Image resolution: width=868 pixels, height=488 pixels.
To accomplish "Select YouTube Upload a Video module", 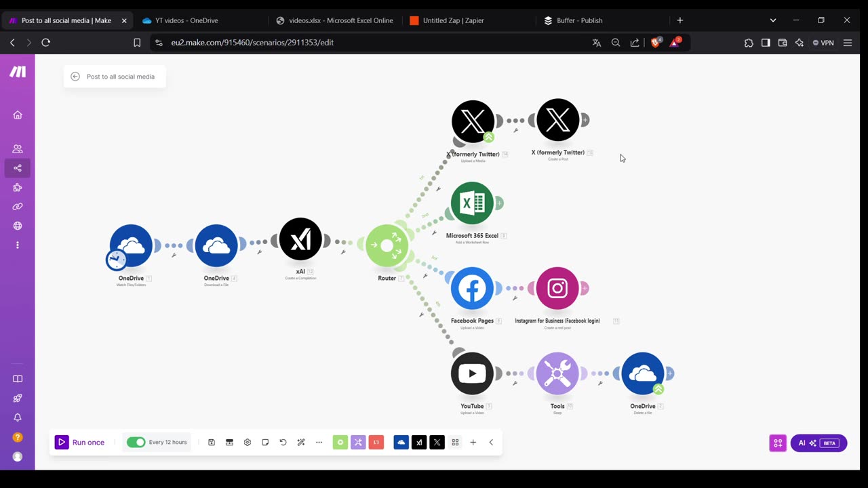I will point(472,373).
